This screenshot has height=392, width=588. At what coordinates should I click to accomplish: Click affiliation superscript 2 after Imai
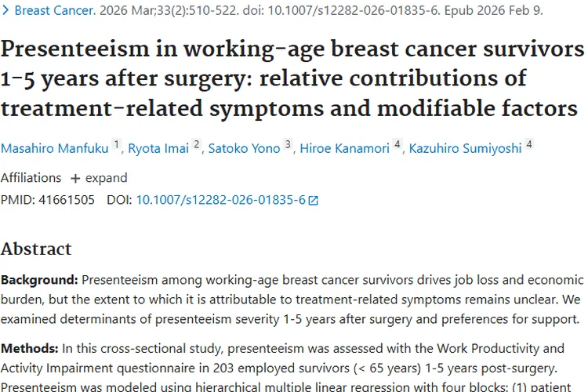tap(197, 144)
